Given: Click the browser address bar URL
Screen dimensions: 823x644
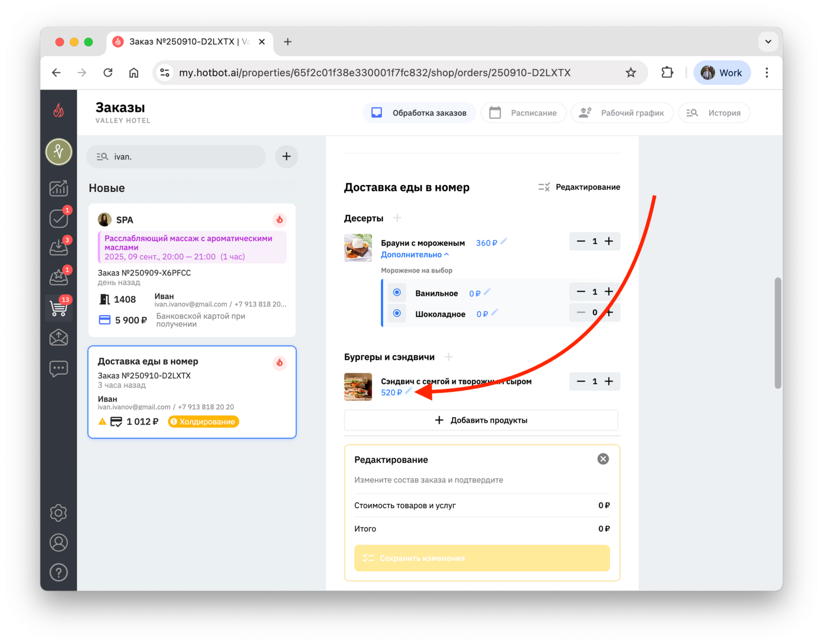Looking at the screenshot, I should (x=375, y=73).
